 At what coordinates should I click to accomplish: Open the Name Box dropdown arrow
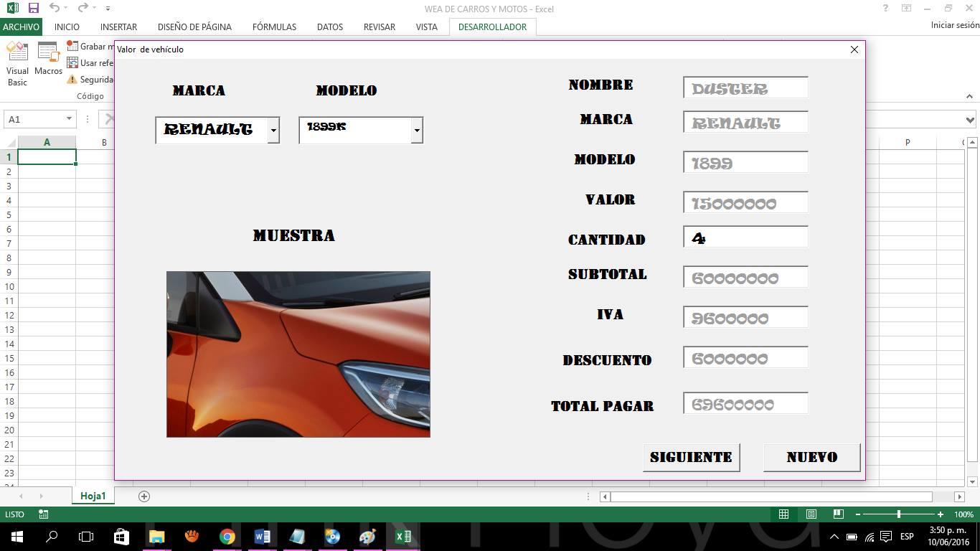click(68, 118)
